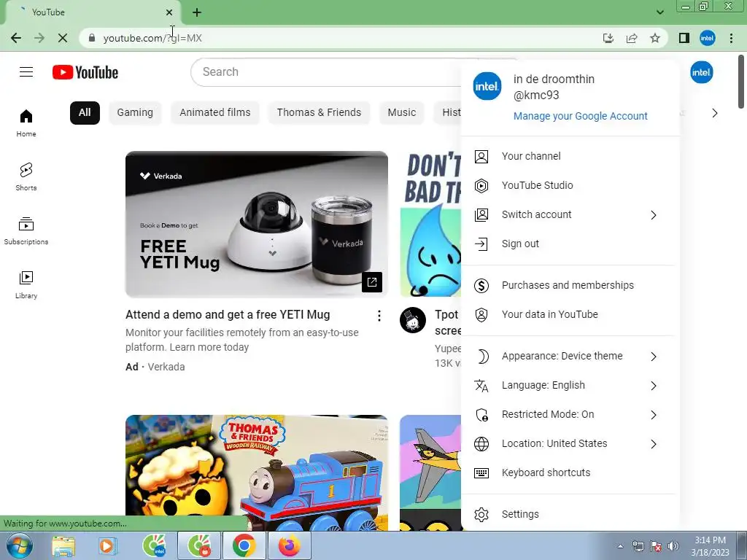Show hidden system tray icons
The image size is (747, 560).
620,547
